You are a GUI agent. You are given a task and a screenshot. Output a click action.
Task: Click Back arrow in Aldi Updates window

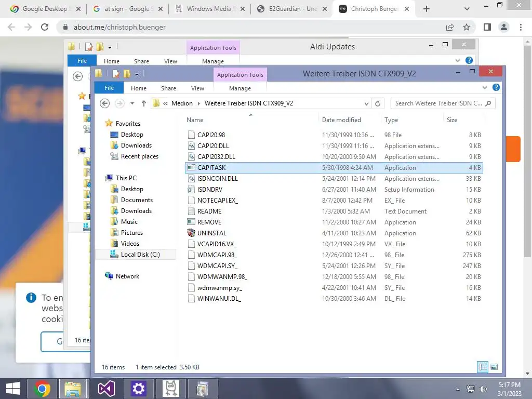point(78,76)
